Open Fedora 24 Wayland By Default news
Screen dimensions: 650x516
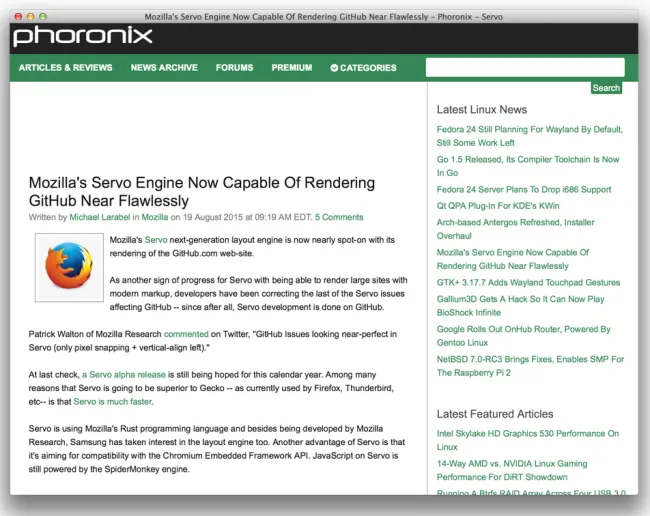[529, 136]
